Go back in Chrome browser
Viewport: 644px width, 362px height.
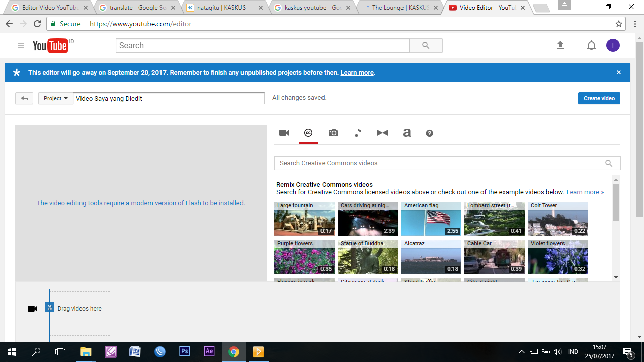pos(9,24)
